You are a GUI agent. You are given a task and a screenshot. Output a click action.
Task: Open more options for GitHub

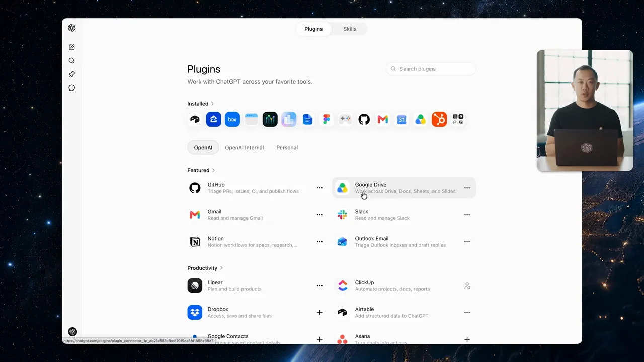319,188
